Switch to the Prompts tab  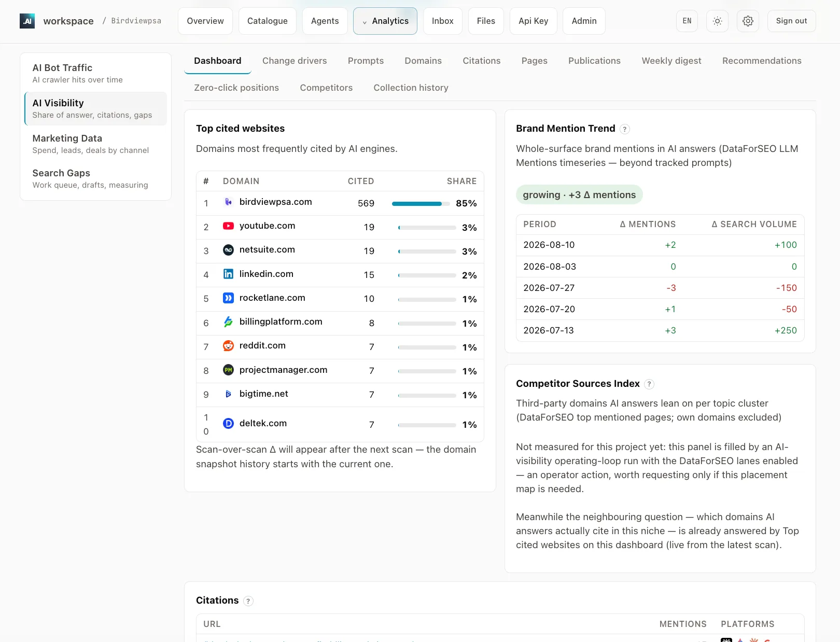click(x=366, y=61)
